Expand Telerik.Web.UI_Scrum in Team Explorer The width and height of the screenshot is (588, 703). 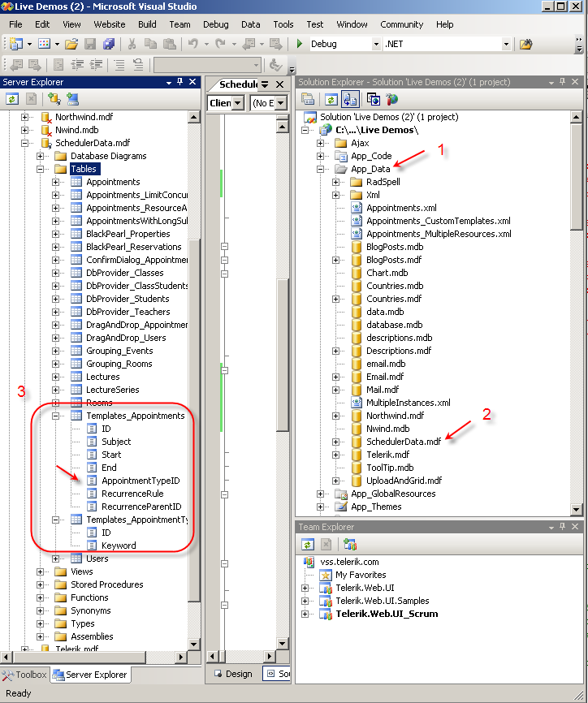(305, 614)
